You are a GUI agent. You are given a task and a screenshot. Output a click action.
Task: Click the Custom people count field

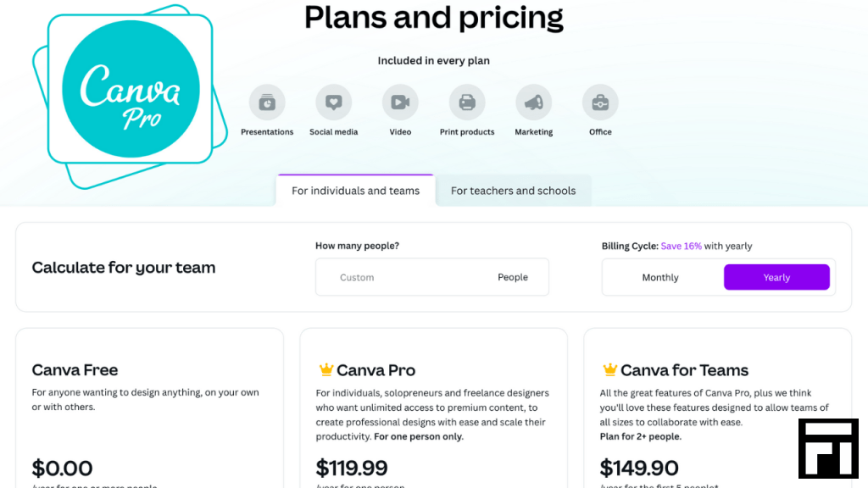(432, 277)
